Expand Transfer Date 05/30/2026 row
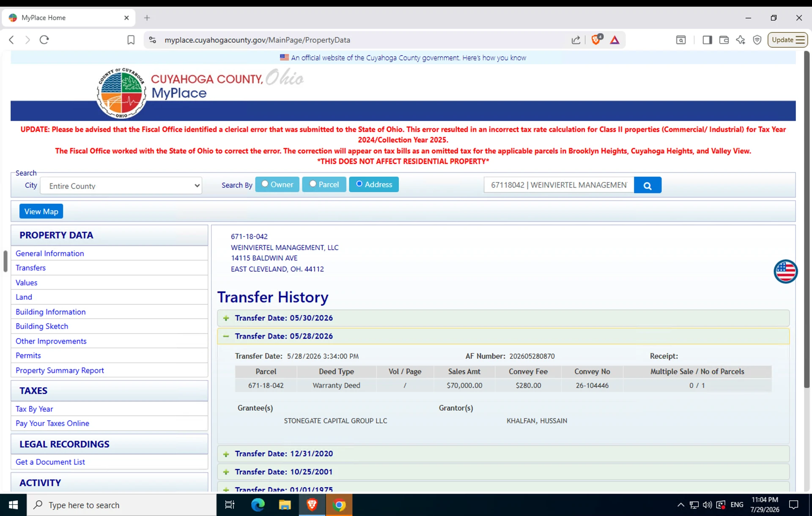This screenshot has width=812, height=516. click(x=503, y=318)
